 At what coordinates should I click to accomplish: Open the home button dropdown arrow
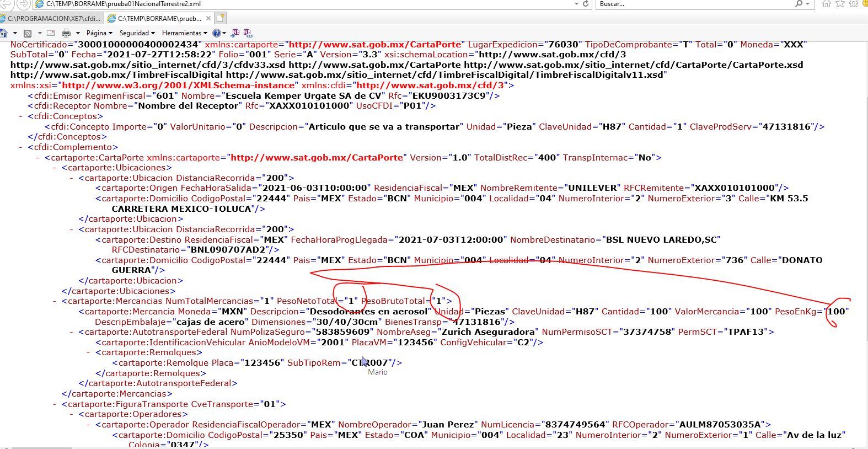tap(15, 33)
